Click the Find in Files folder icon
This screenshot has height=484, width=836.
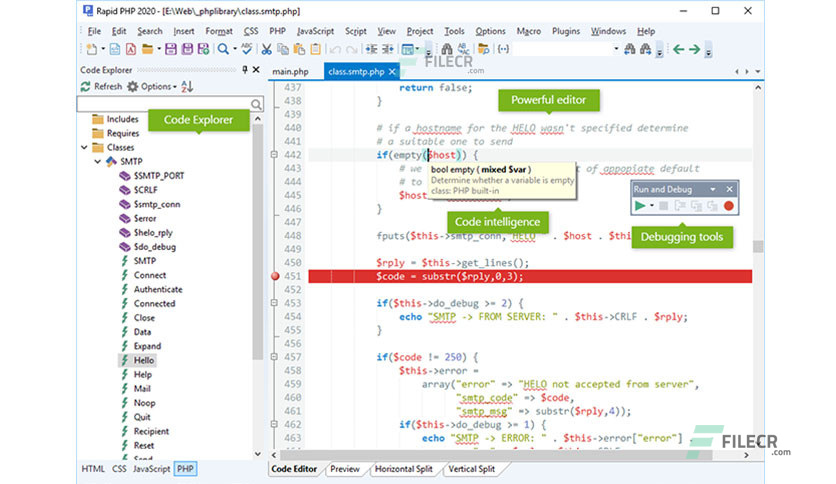point(484,50)
